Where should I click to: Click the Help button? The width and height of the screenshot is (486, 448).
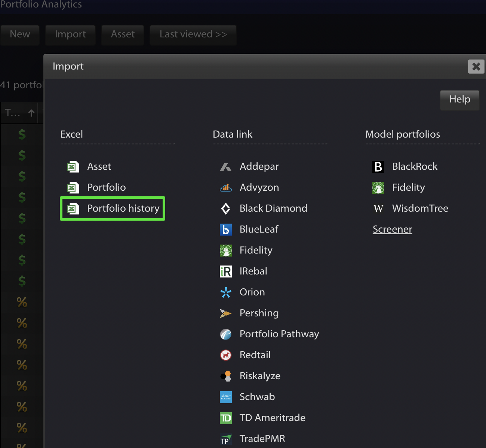click(x=460, y=100)
